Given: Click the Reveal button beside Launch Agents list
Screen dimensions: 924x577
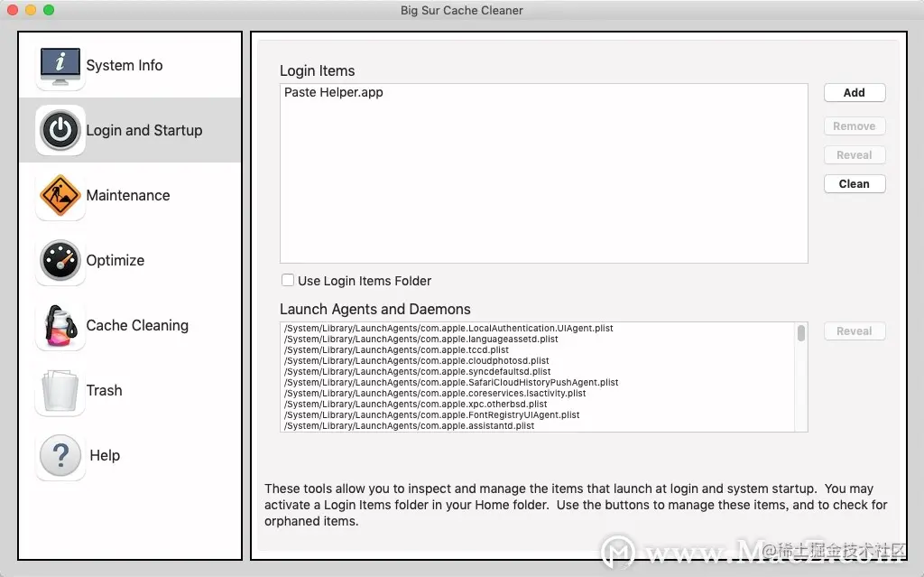Looking at the screenshot, I should [855, 331].
